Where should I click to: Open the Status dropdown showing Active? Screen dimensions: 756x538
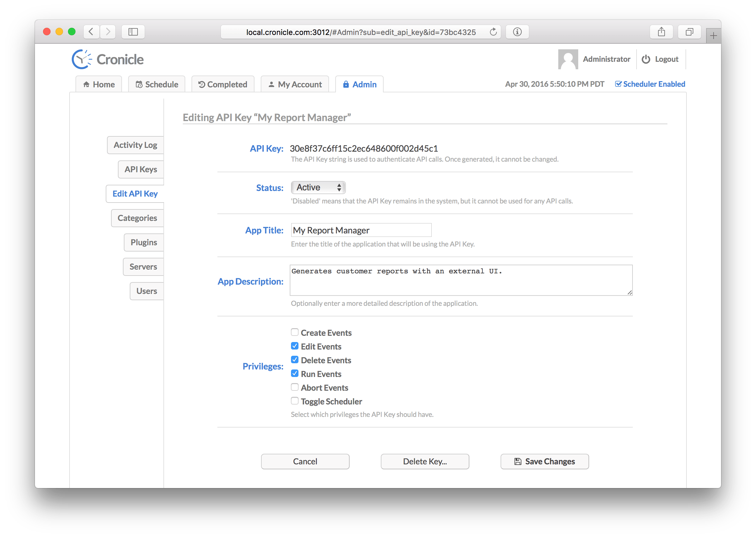point(318,187)
